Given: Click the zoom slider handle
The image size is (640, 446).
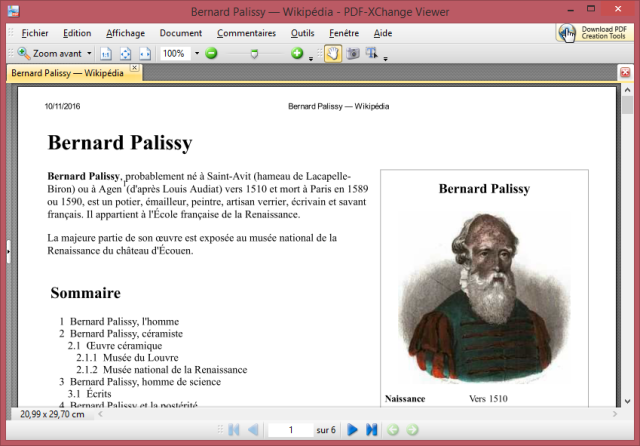Looking at the screenshot, I should click(254, 53).
